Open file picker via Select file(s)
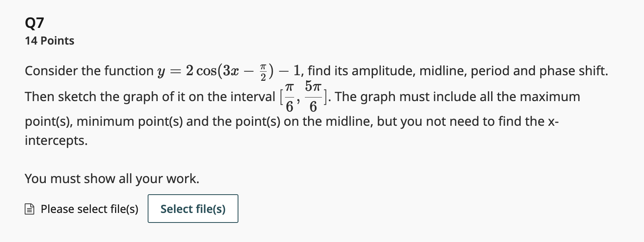 tap(193, 209)
